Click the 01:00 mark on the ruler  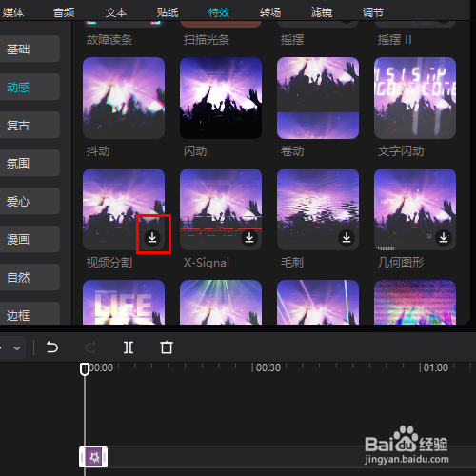coord(436,367)
